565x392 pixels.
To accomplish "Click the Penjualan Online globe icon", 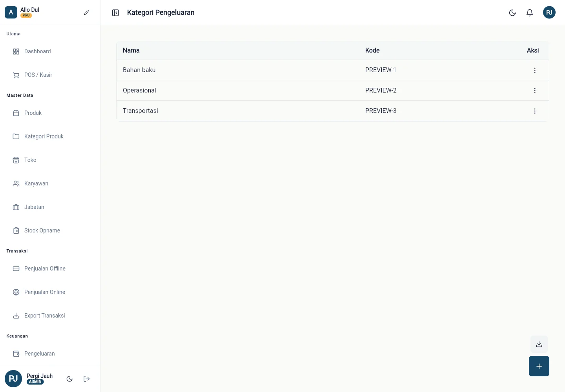I will (16, 292).
